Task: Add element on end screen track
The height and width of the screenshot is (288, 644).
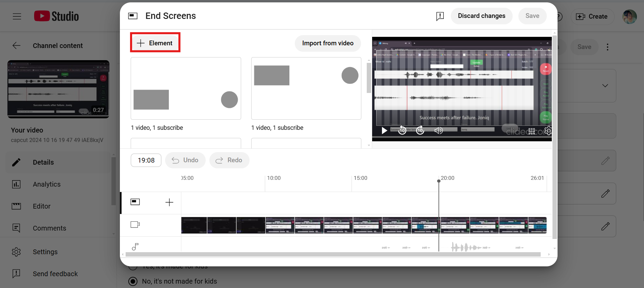Action: (169, 202)
